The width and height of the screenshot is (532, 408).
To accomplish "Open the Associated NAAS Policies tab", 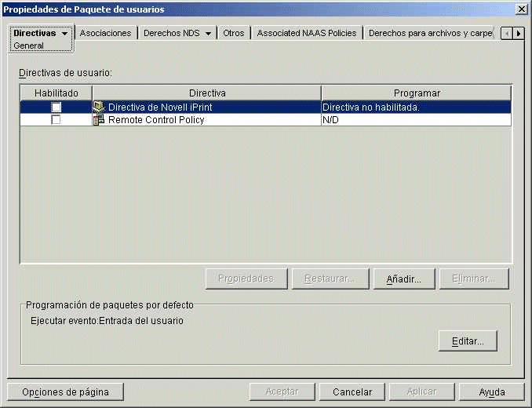I will (307, 33).
